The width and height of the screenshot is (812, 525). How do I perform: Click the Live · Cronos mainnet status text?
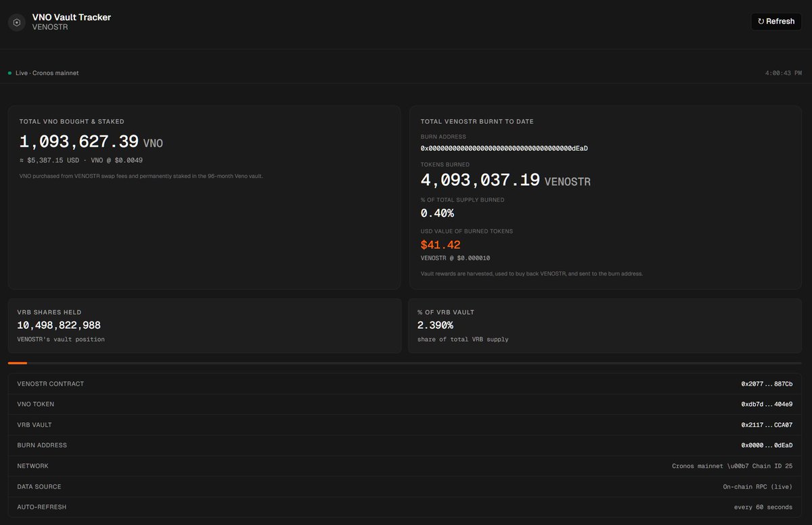point(47,72)
